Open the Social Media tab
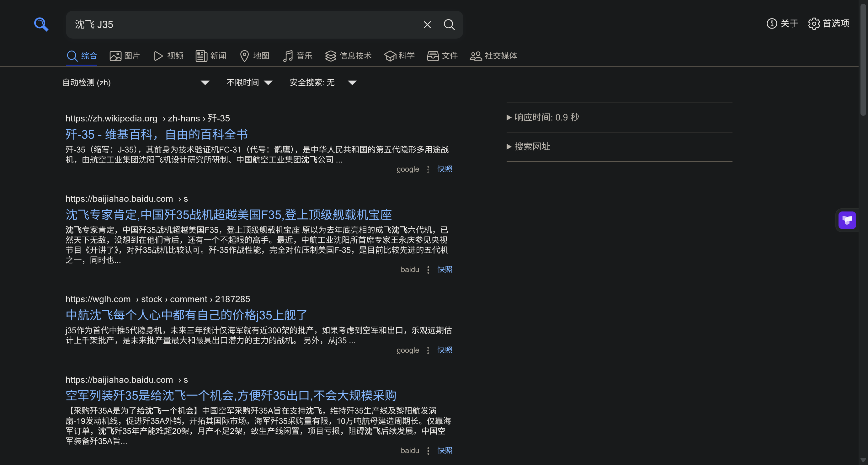Viewport: 868px width, 465px height. (x=493, y=56)
